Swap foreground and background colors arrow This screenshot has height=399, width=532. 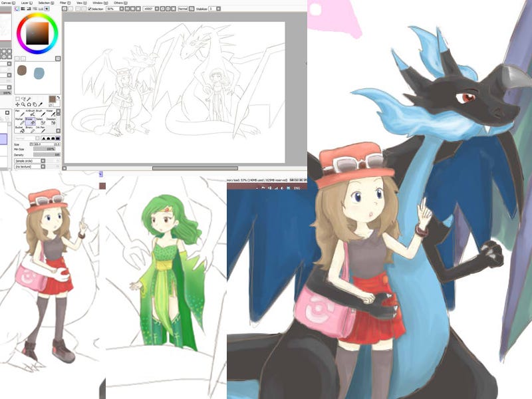[59, 97]
